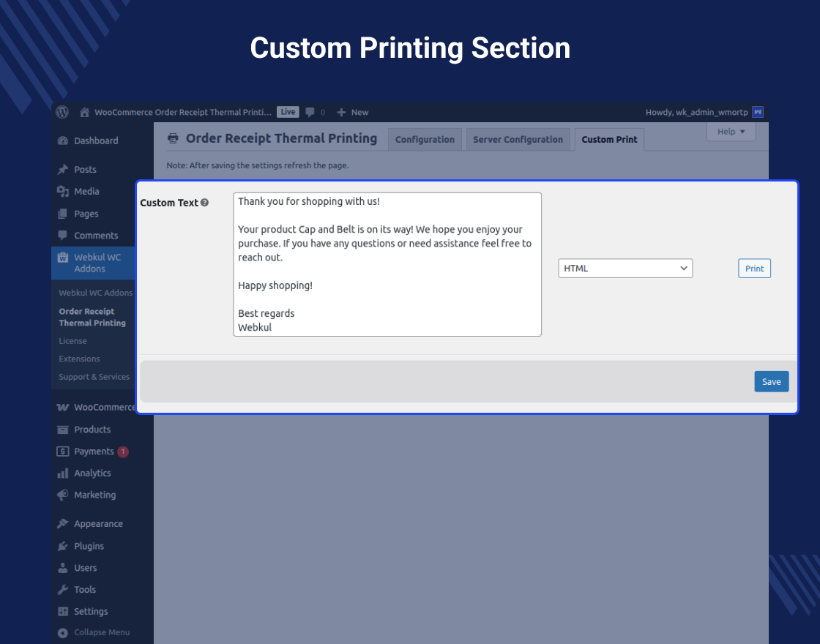Open the HTML format dropdown
The width and height of the screenshot is (820, 644).
625,268
